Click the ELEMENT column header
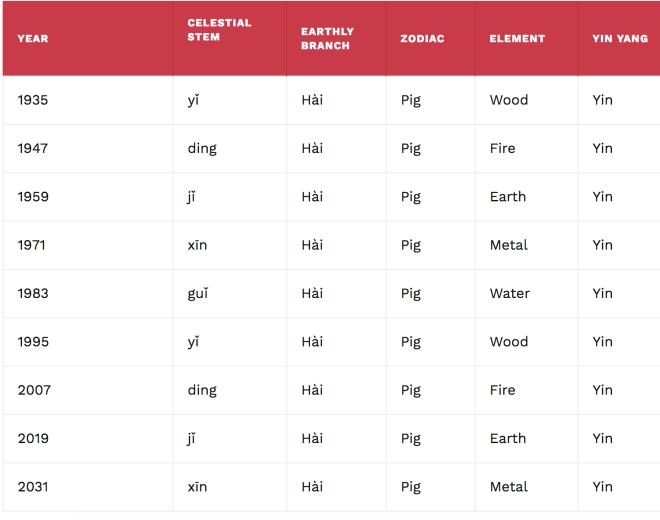660x520 pixels. (517, 39)
